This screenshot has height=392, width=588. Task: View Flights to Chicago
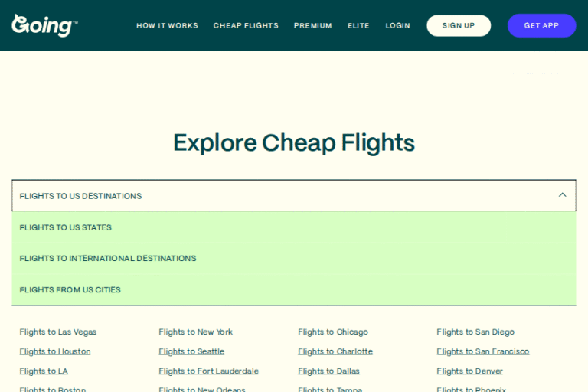(x=333, y=332)
